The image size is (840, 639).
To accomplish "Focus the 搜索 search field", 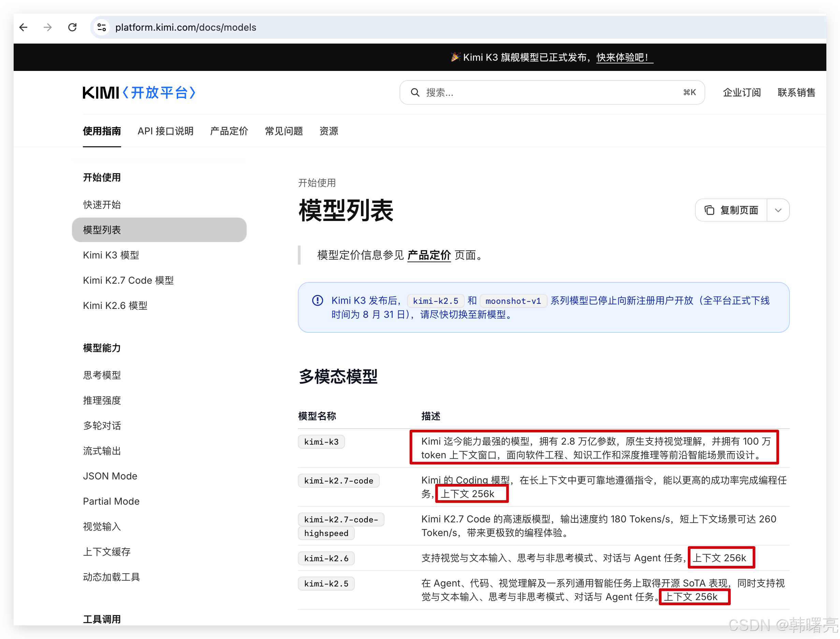I will pos(552,92).
